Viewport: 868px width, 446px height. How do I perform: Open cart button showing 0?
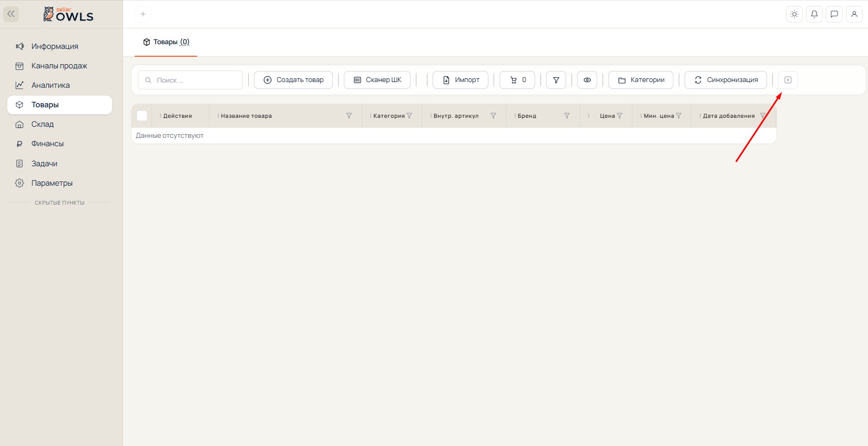[x=517, y=80]
